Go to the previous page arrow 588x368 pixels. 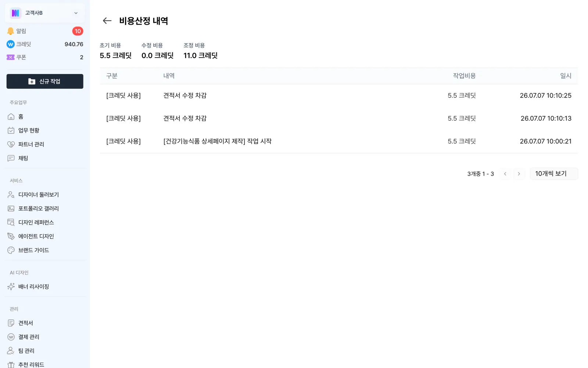tap(505, 174)
